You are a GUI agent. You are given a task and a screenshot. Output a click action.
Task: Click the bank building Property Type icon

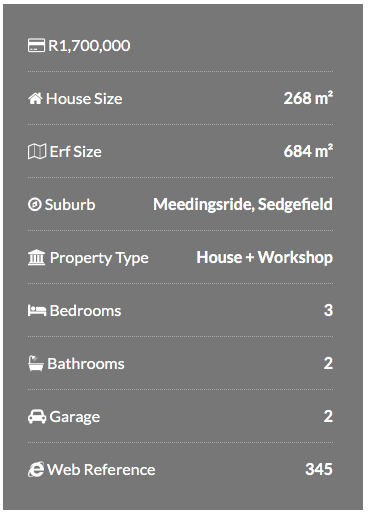pos(36,257)
